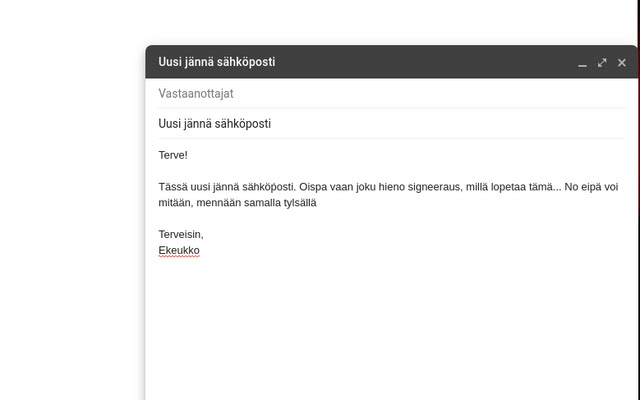The image size is (640, 400).
Task: Minimize the compose window
Action: click(582, 63)
